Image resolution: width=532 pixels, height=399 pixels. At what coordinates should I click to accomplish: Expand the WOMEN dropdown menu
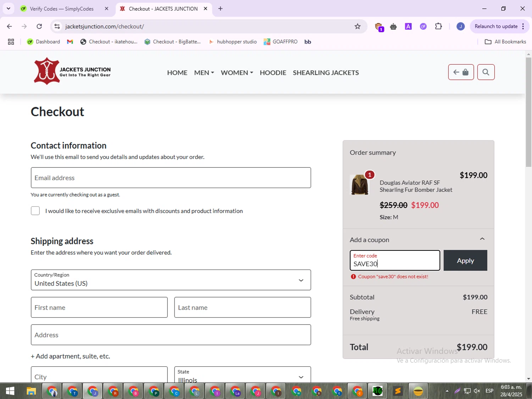(237, 73)
